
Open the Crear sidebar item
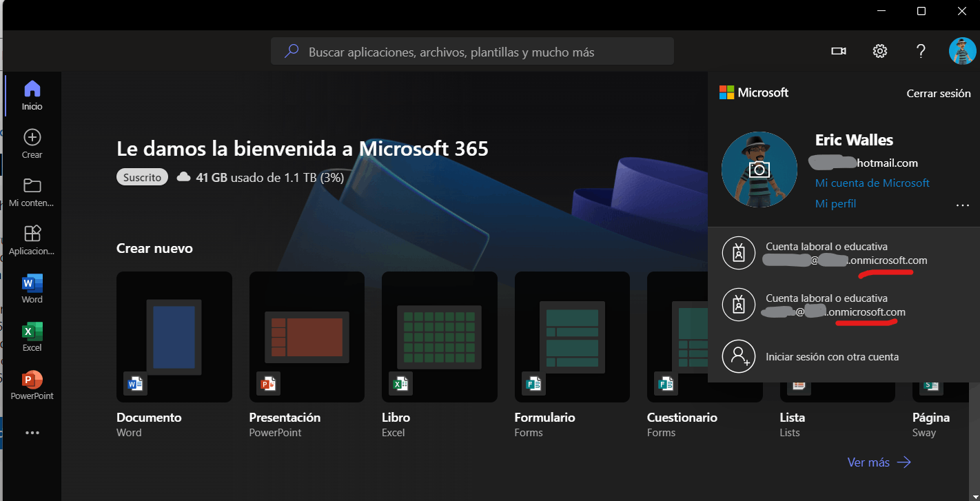(x=32, y=144)
